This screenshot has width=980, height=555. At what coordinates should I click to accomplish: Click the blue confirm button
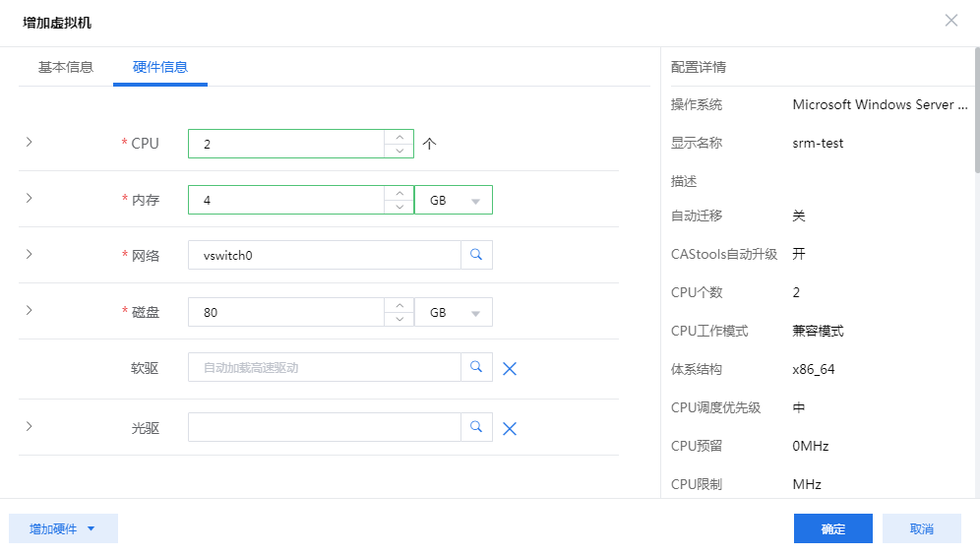(x=832, y=528)
